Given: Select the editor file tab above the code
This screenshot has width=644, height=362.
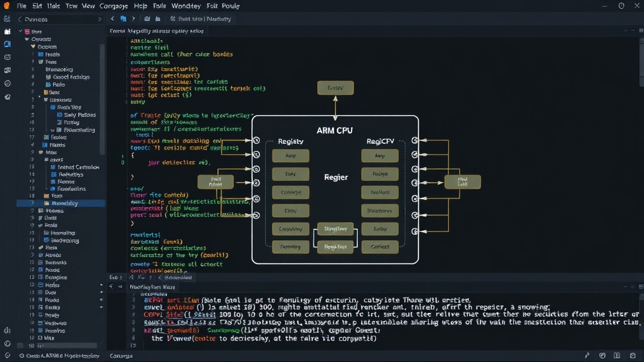Looking at the screenshot, I should point(157,31).
